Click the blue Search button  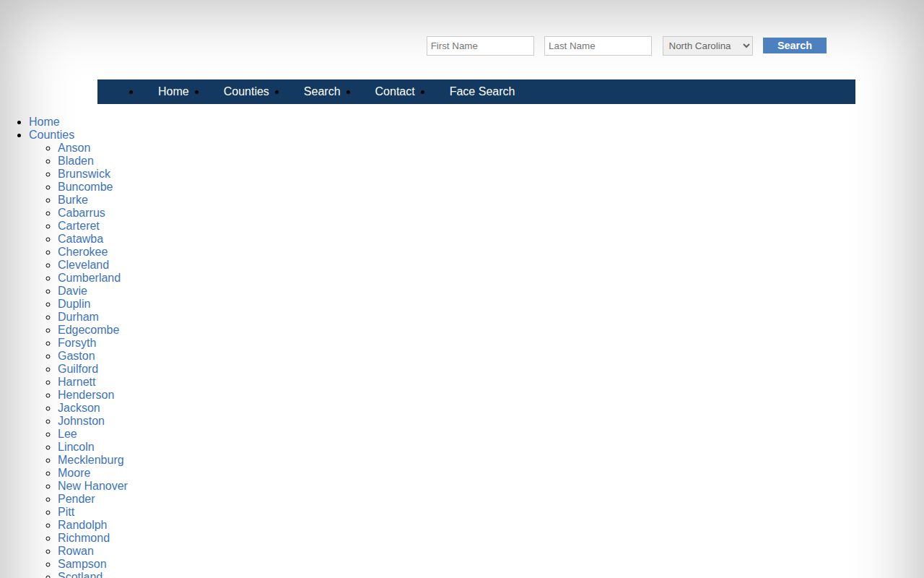click(795, 46)
